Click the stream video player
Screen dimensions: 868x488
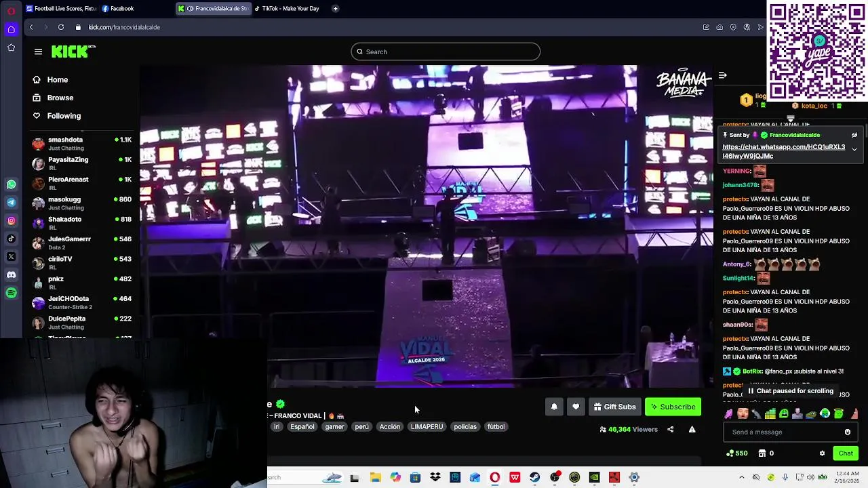click(x=427, y=226)
